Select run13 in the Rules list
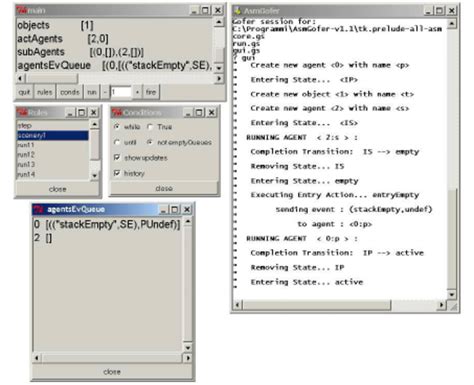 click(x=53, y=164)
